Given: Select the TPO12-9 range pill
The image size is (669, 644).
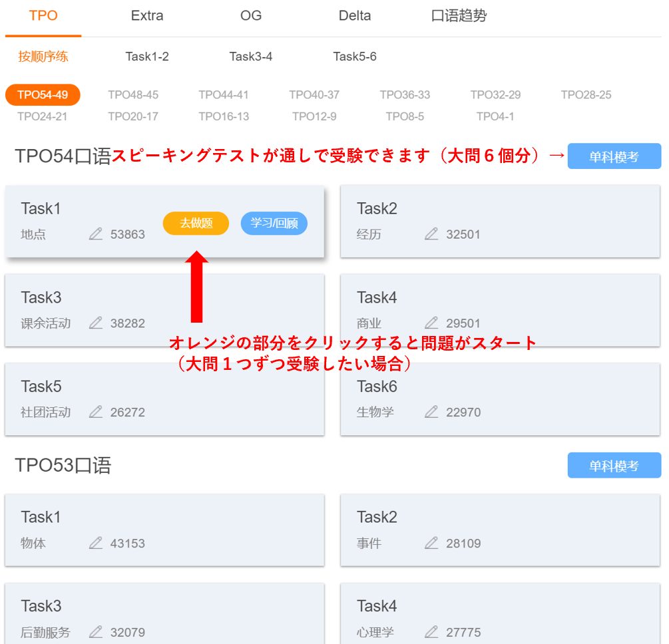Looking at the screenshot, I should (314, 116).
